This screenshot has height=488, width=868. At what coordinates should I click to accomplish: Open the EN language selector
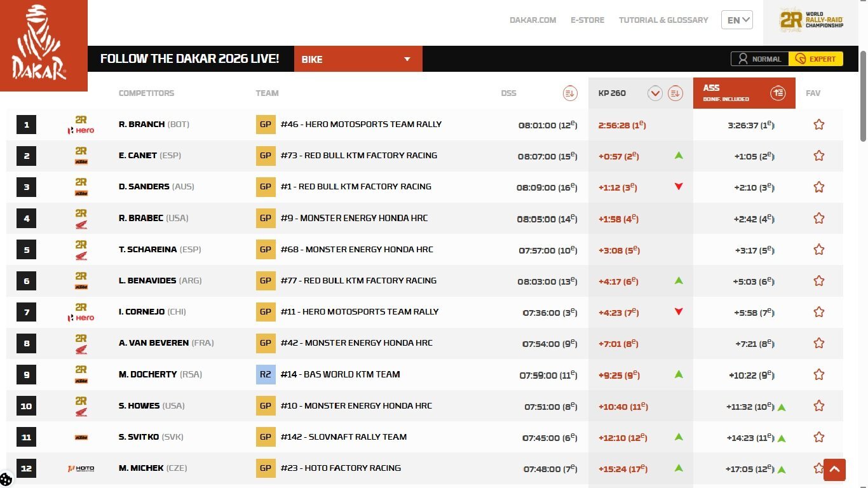coord(737,20)
